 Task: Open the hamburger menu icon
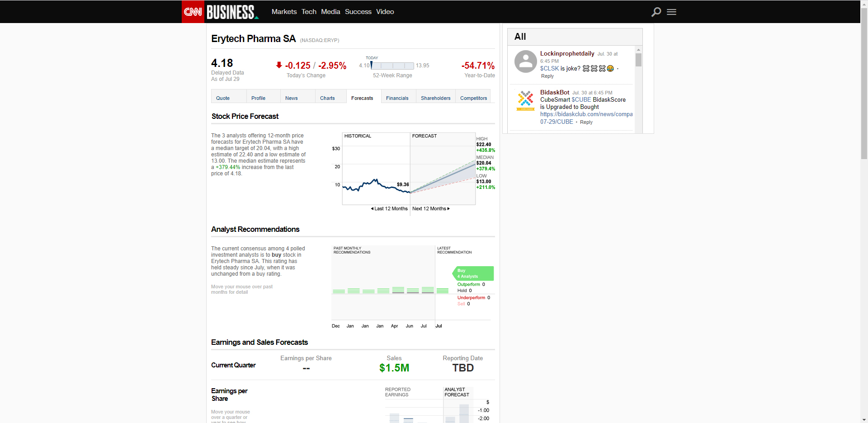point(671,12)
